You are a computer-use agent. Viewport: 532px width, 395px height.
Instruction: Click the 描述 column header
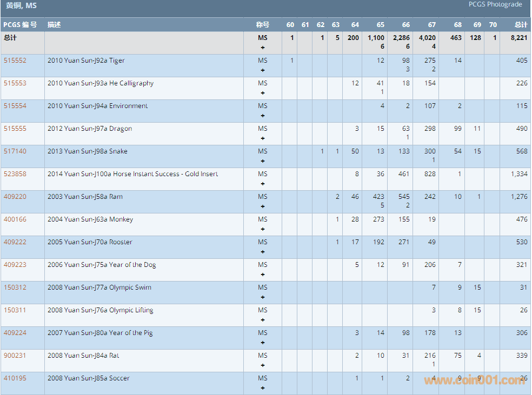pyautogui.click(x=54, y=25)
